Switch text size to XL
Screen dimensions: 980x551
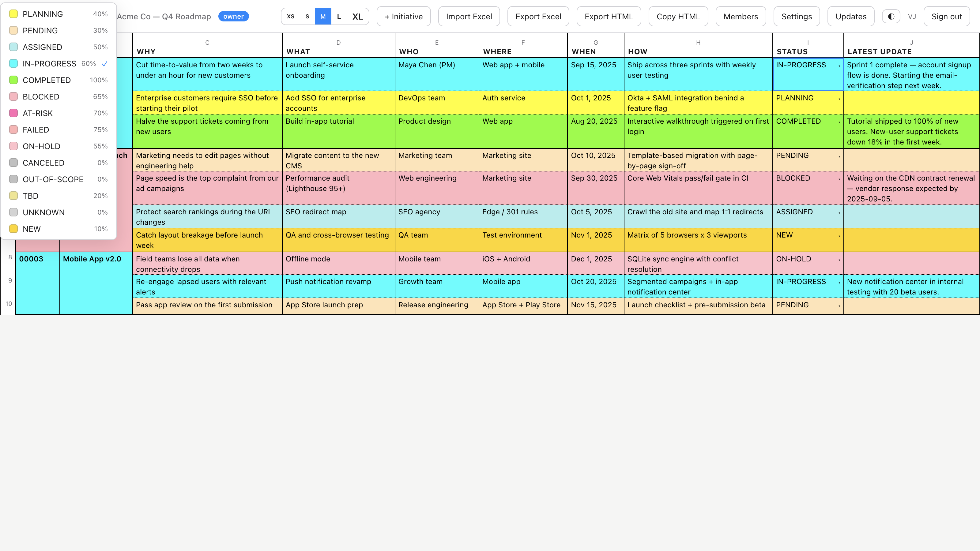[358, 16]
